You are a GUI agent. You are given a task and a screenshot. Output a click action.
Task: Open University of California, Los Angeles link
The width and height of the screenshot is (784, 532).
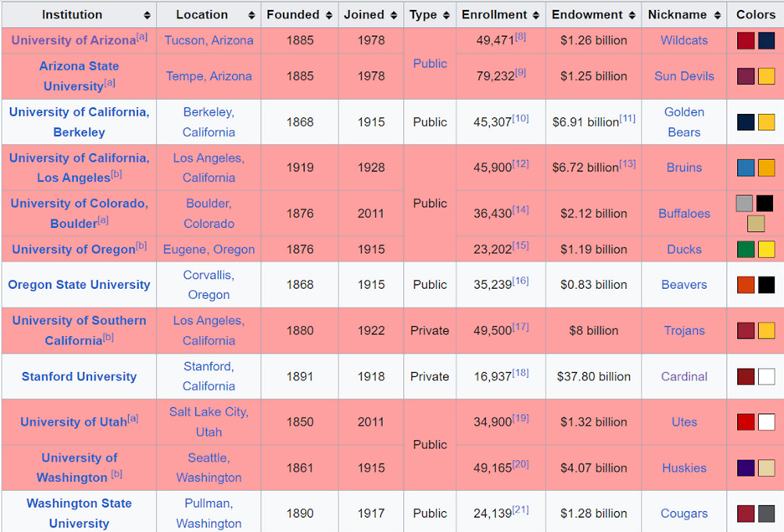[x=79, y=168]
